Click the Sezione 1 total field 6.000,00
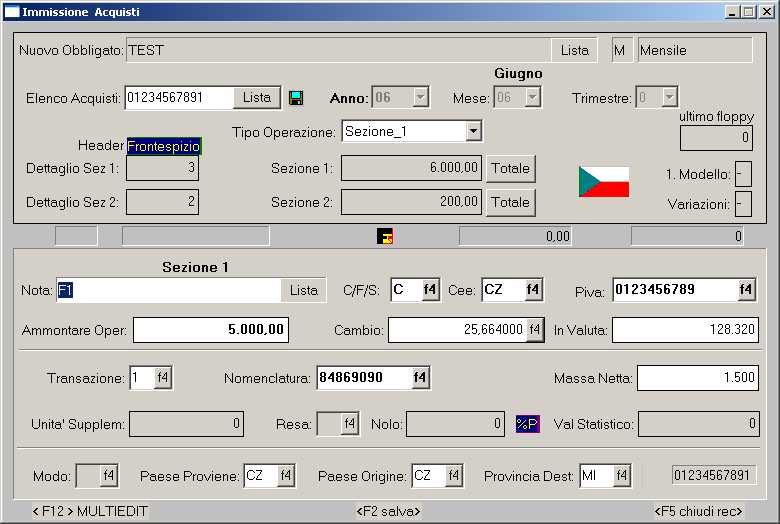 [x=411, y=168]
